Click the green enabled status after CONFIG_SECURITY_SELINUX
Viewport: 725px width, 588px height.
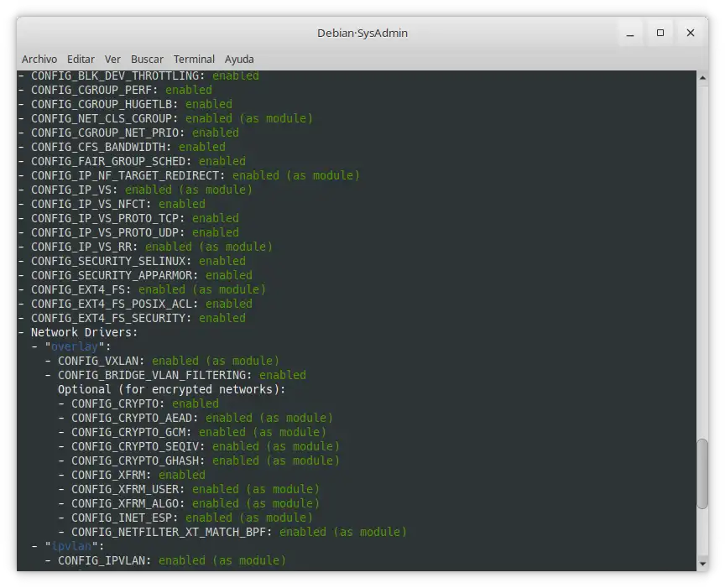pyautogui.click(x=222, y=261)
